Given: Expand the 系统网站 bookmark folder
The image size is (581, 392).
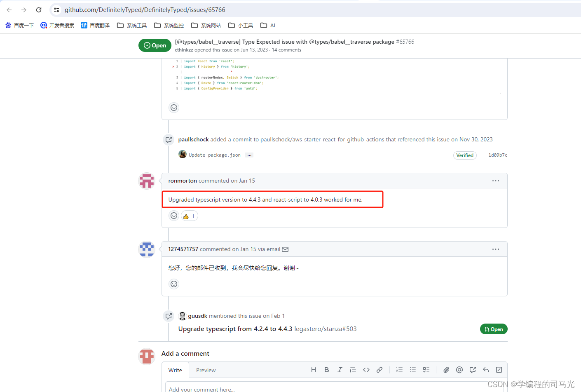Looking at the screenshot, I should pyautogui.click(x=206, y=25).
